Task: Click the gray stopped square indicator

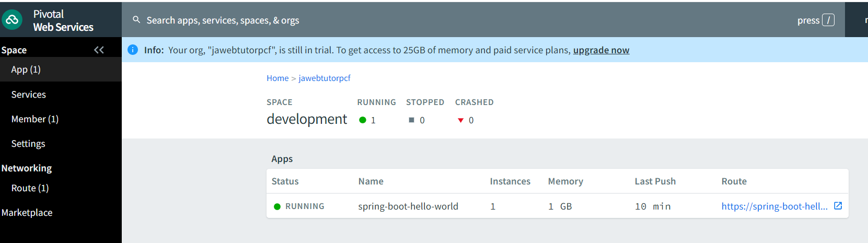Action: 411,120
